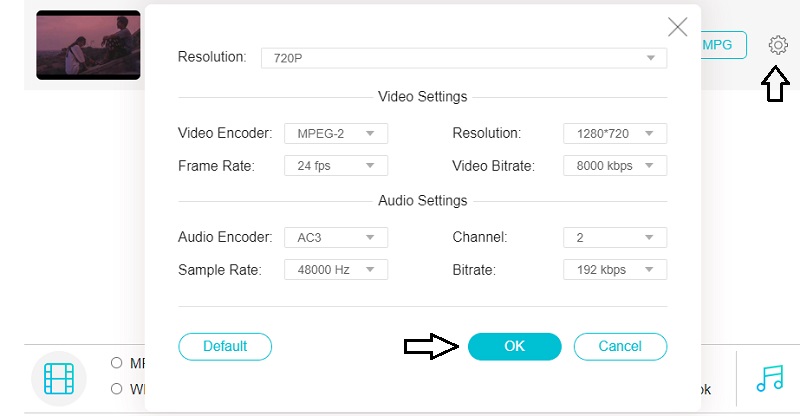The height and width of the screenshot is (416, 800).
Task: Expand the Audio Encoder AC3 dropdown
Action: [335, 238]
